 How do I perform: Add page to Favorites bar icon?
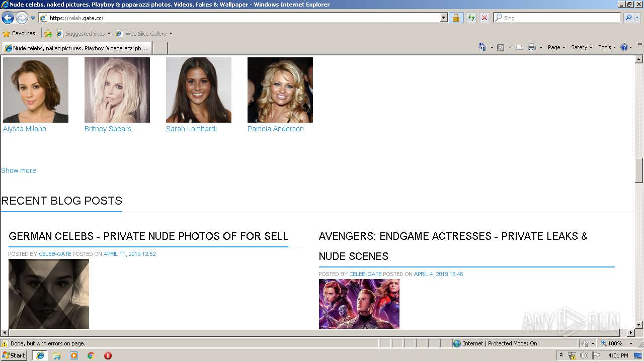click(x=48, y=34)
